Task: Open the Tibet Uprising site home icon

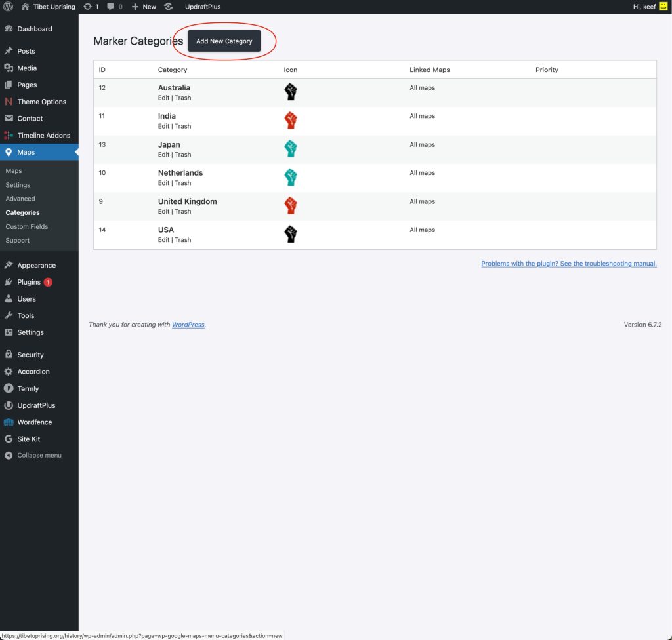Action: click(26, 7)
